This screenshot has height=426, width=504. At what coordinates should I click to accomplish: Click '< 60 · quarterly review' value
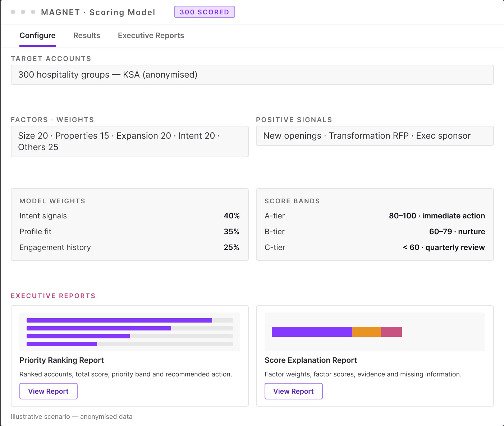click(444, 247)
